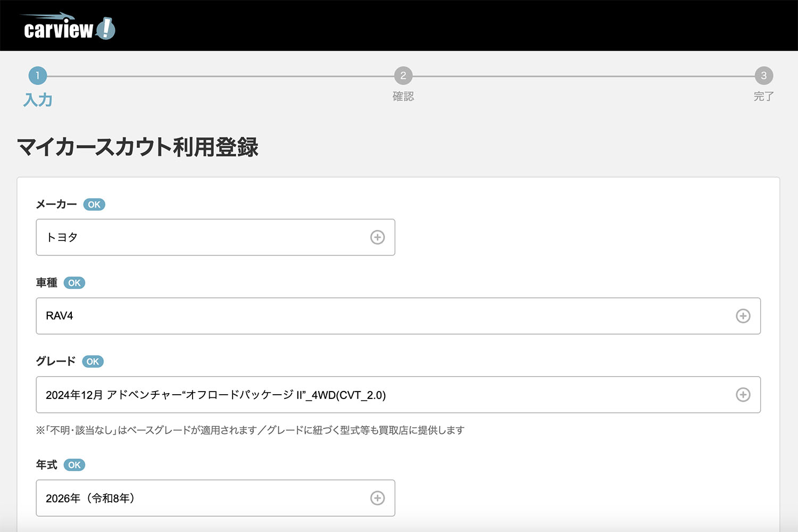This screenshot has height=532, width=798.
Task: Select step 1 入力 circle
Action: pos(38,76)
